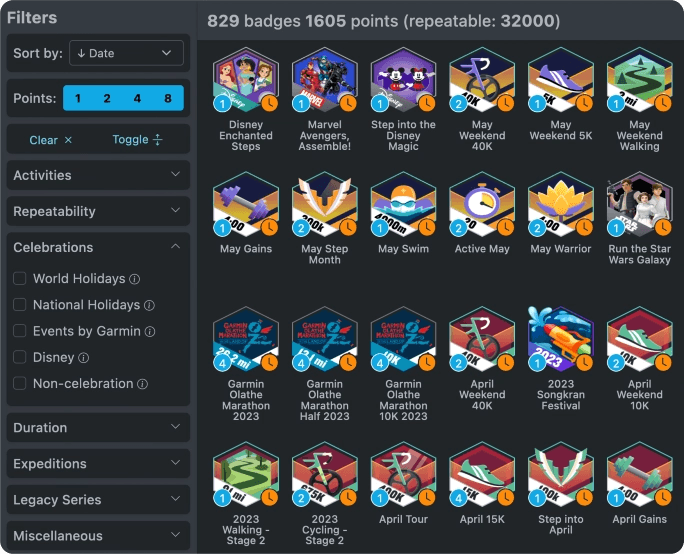Select the Garmin Olathe Marathon 2023 badge
684x554 pixels.
(x=246, y=339)
